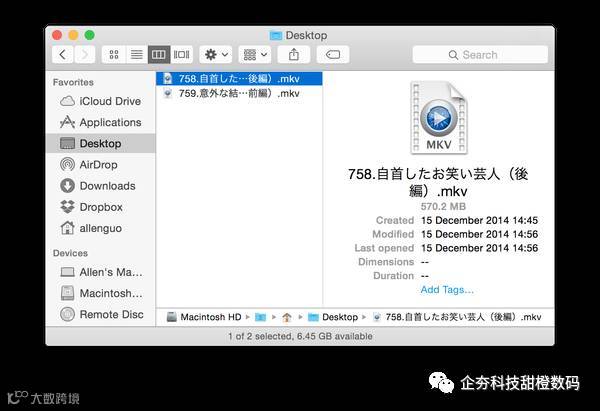Viewport: 600px width, 411px height.
Task: Zoom the window with the green button
Action: pyautogui.click(x=90, y=35)
